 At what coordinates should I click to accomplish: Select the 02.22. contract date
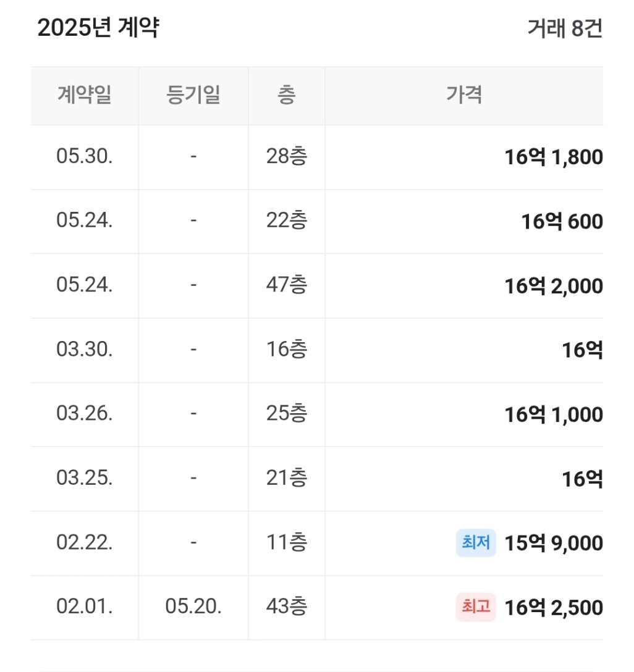click(x=85, y=542)
